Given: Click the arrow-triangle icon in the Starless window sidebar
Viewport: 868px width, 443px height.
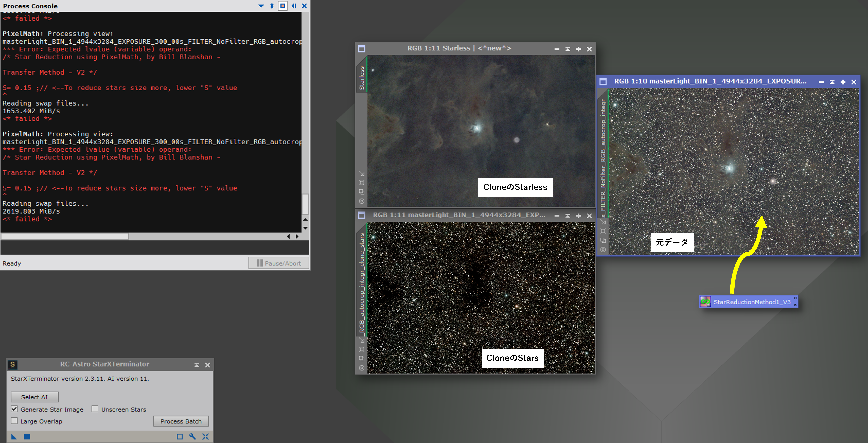Looking at the screenshot, I should [x=362, y=174].
